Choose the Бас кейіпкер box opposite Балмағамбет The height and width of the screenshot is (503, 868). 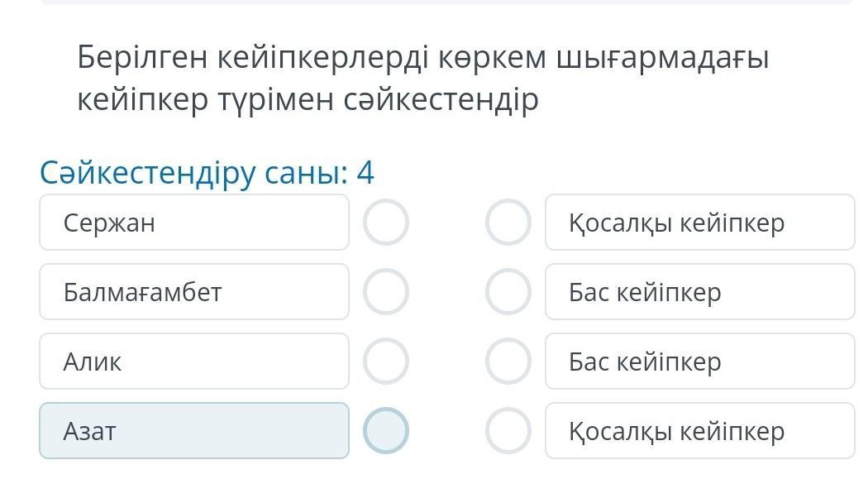click(x=699, y=292)
